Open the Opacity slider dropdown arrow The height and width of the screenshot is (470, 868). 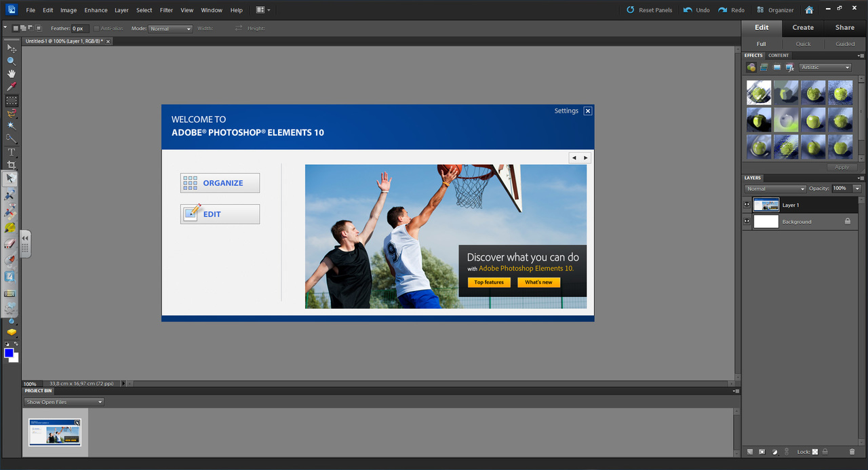857,189
